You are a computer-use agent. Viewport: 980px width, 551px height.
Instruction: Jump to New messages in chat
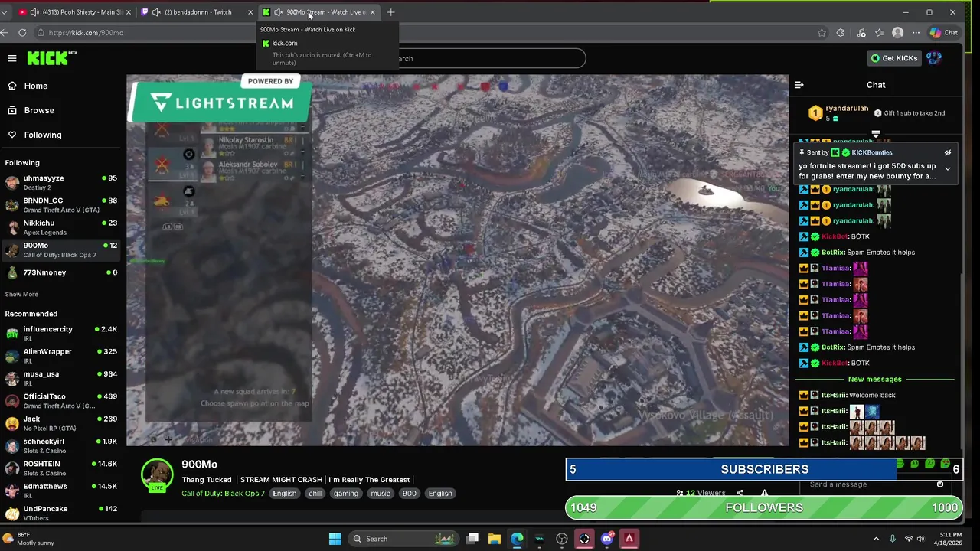pos(874,380)
